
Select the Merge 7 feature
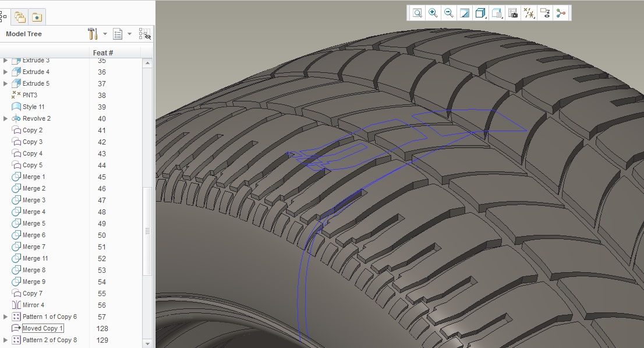tap(34, 247)
